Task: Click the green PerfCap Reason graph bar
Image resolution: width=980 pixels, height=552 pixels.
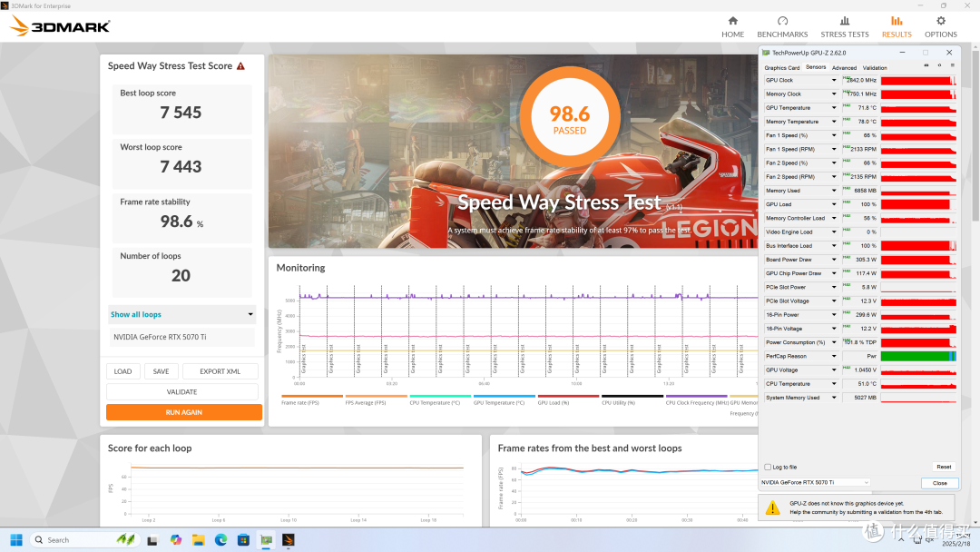Action: (x=918, y=356)
